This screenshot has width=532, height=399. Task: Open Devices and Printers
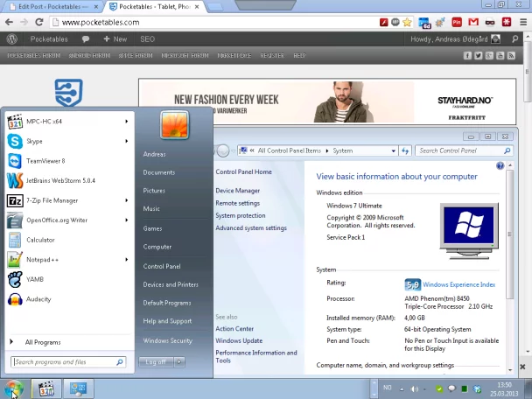171,284
